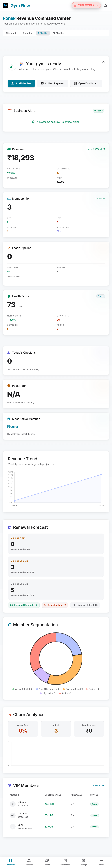This screenshot has height=868, width=112.
Task: Toggle New (This Month) legend item
Action: click(48, 689)
